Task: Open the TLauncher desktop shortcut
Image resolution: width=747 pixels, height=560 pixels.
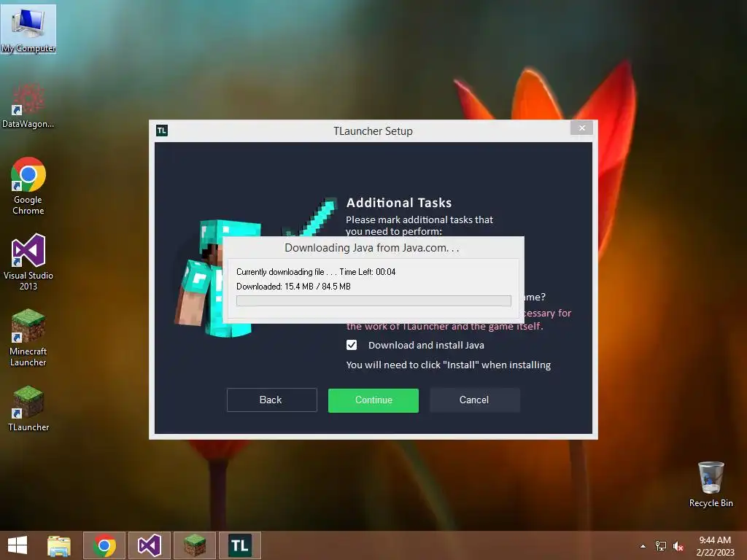Action: click(28, 408)
